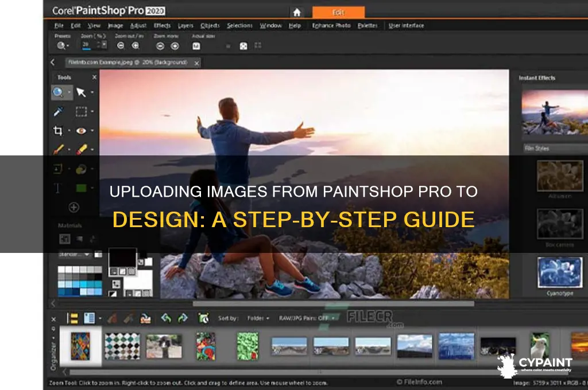Open the File menu
Viewport: 588px width, 390px height.
click(x=59, y=25)
